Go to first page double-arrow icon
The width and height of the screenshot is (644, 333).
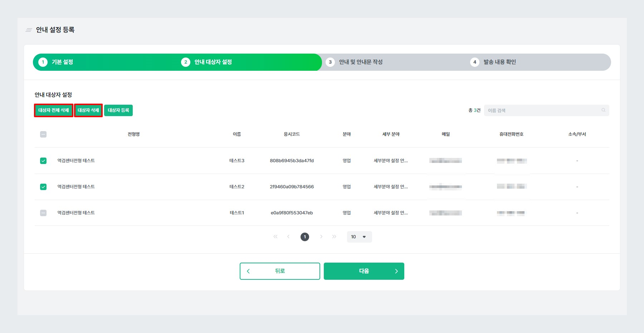[275, 237]
